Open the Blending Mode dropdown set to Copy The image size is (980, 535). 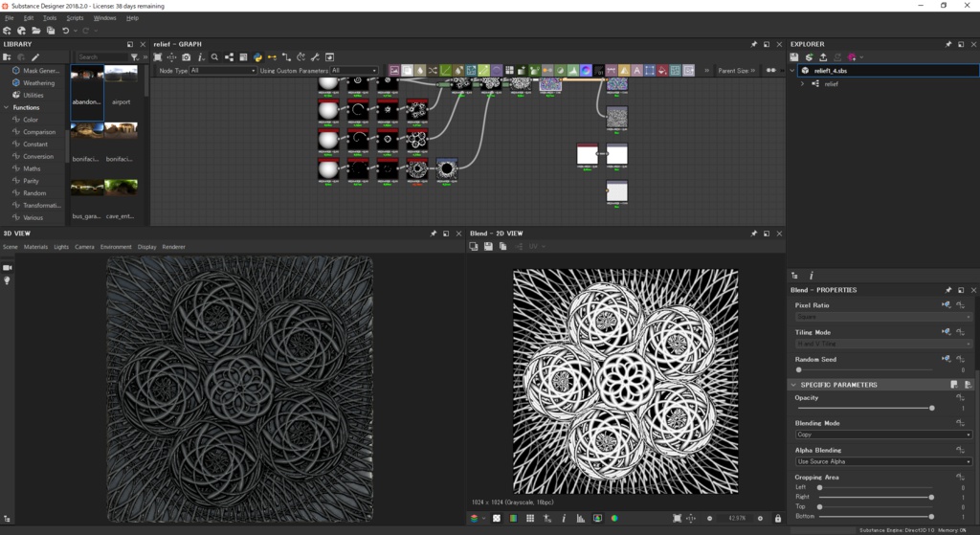[883, 435]
